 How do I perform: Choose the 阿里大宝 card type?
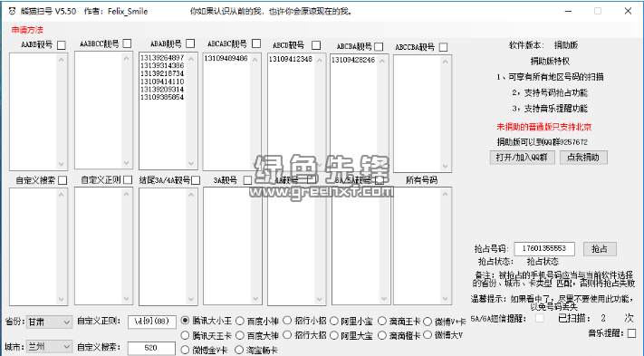click(334, 336)
